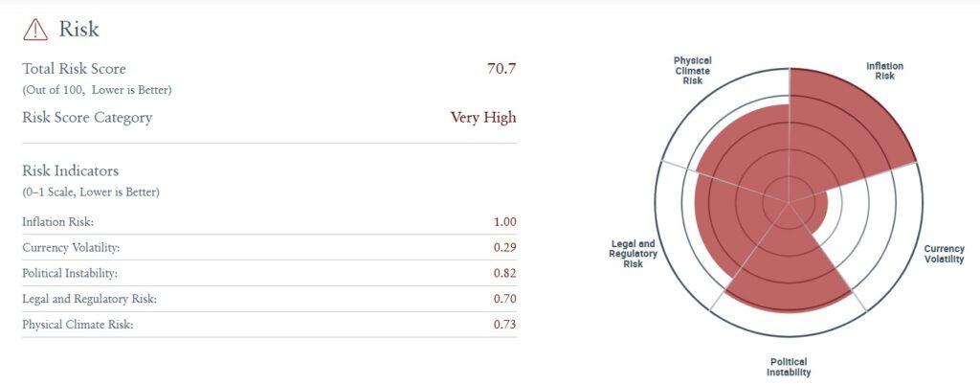Select the Total Risk Score label
The width and height of the screenshot is (980, 384).
(74, 69)
